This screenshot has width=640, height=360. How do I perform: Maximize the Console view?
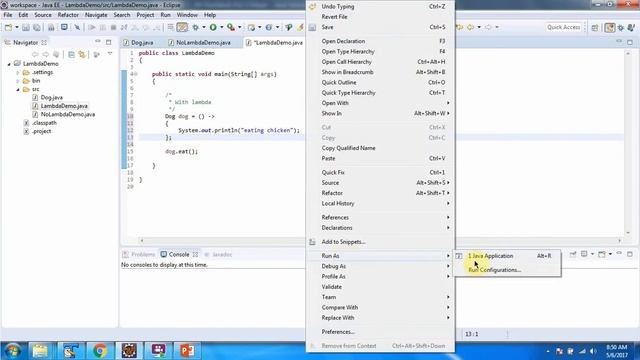point(630,254)
